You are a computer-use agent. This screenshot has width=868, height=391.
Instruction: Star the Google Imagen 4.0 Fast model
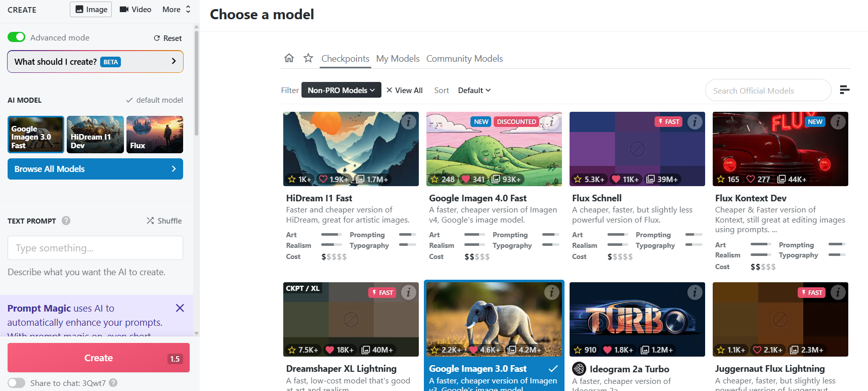pyautogui.click(x=435, y=179)
